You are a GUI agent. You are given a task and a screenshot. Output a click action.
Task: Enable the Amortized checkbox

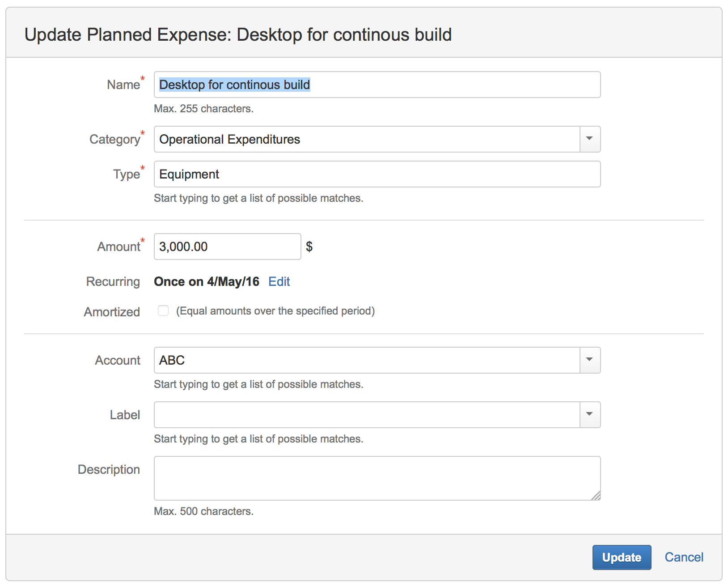pyautogui.click(x=163, y=311)
